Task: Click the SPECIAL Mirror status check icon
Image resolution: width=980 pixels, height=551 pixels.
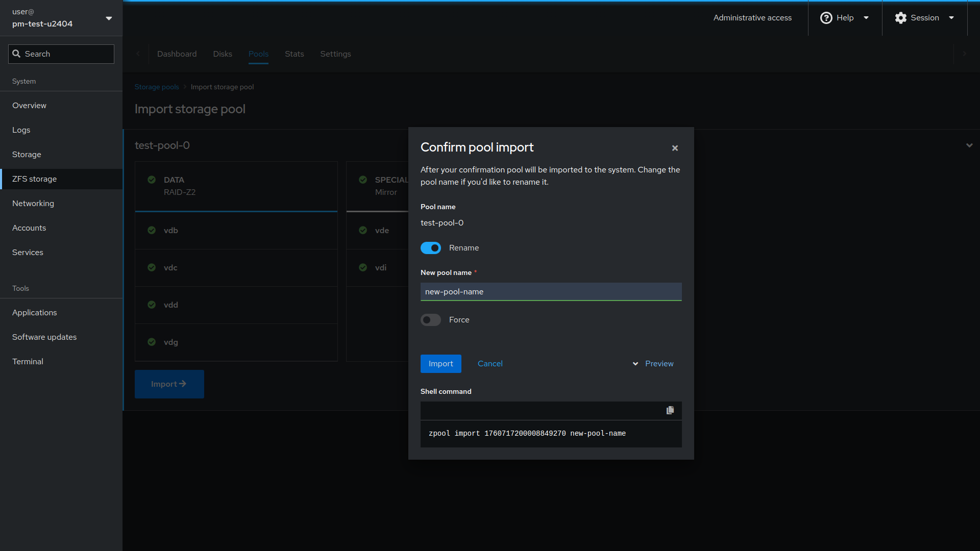Action: pos(363,180)
